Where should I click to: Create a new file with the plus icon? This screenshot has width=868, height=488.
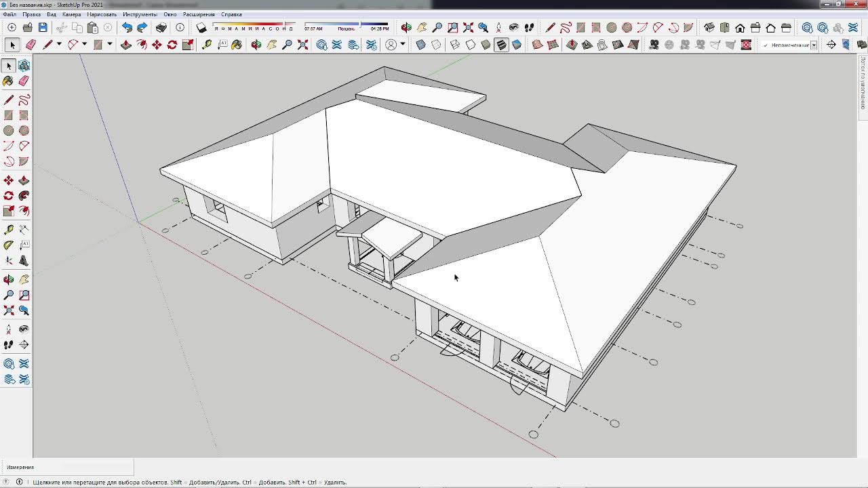[x=12, y=28]
